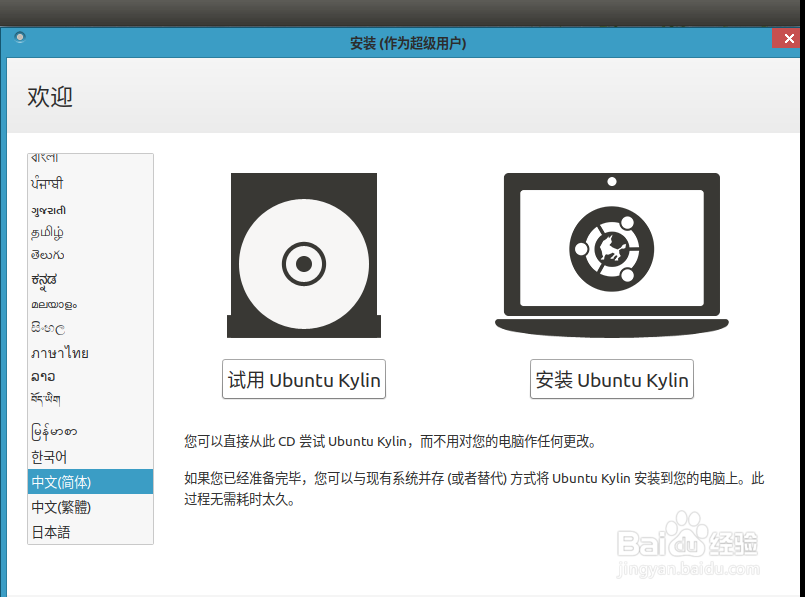This screenshot has height=597, width=805.
Task: Select Tamil தமிழ் language entry
Action: (x=90, y=233)
